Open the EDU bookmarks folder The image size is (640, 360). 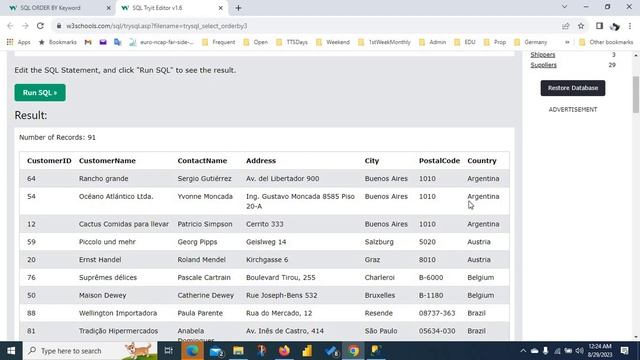pyautogui.click(x=465, y=42)
